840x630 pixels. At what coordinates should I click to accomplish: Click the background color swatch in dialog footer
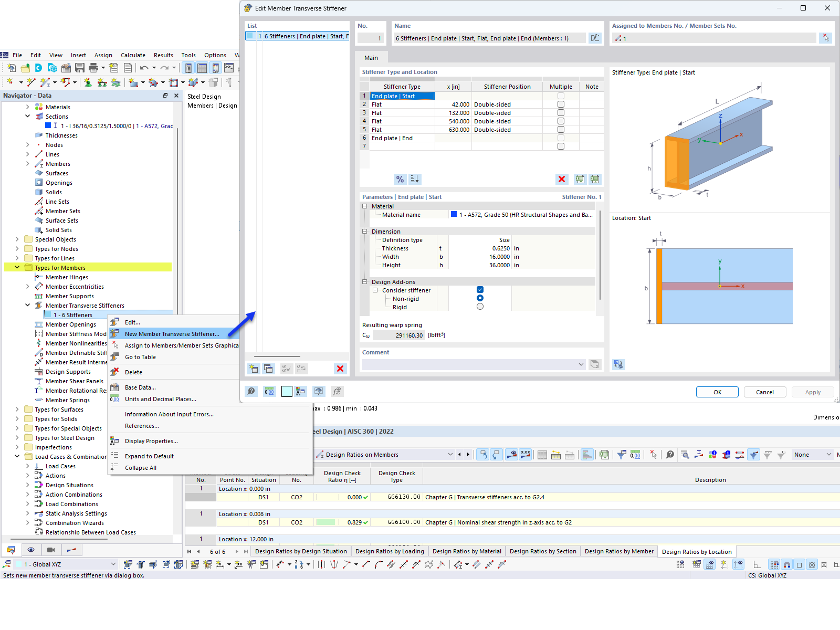click(x=286, y=391)
